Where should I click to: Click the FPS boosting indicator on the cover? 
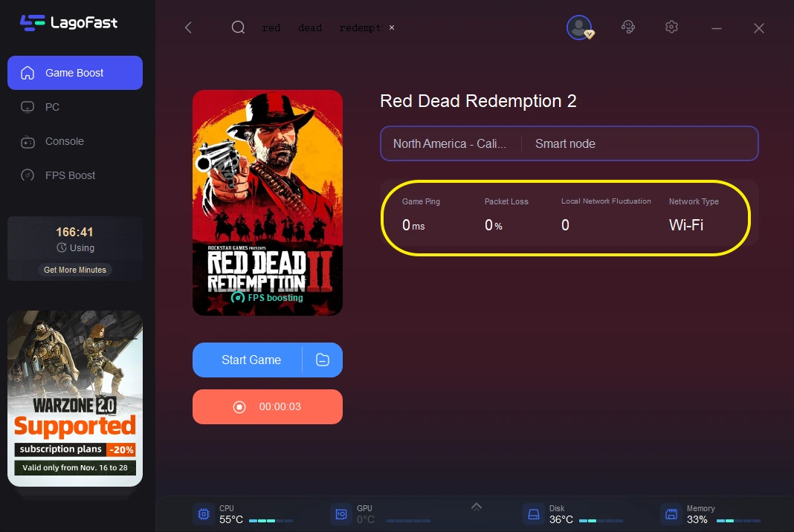pos(267,298)
